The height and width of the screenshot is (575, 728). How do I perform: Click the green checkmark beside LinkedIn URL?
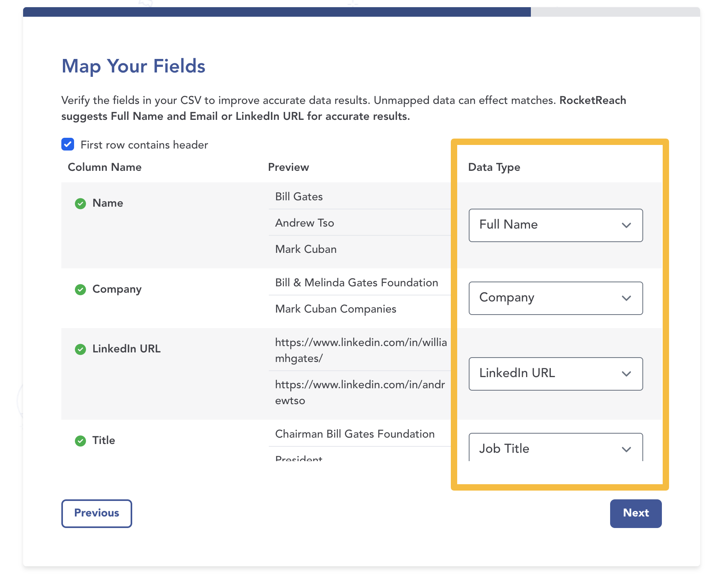point(80,349)
